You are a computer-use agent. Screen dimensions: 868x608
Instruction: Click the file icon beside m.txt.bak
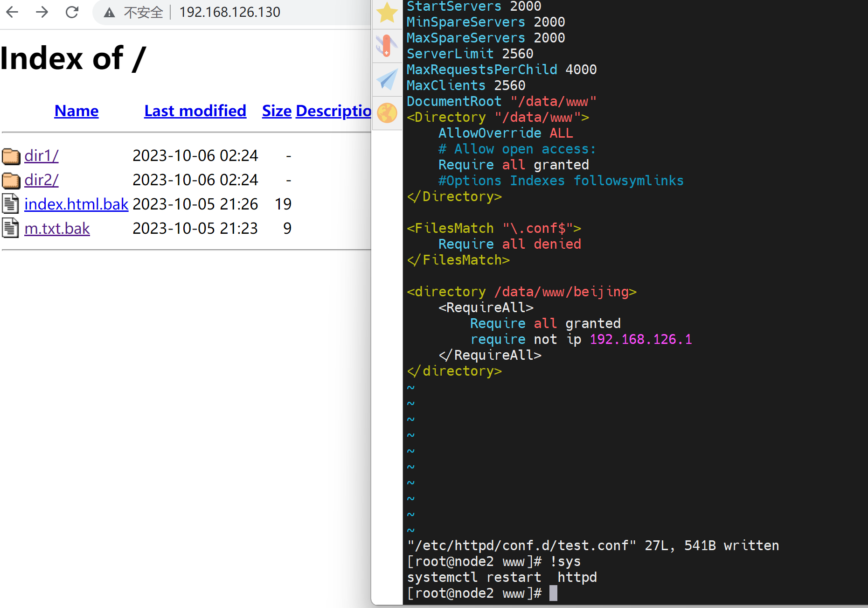point(11,228)
